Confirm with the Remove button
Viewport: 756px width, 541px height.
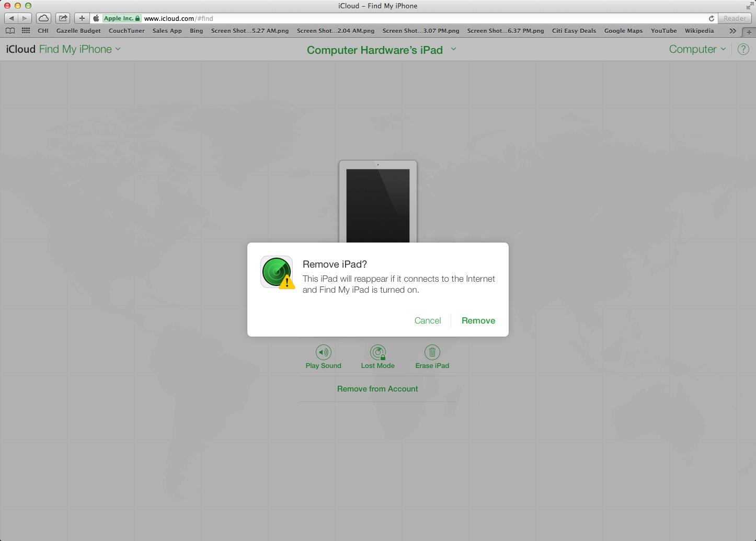pyautogui.click(x=478, y=321)
